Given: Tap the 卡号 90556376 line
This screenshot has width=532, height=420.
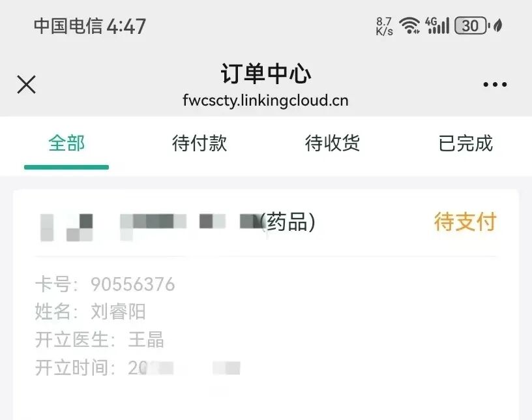Looking at the screenshot, I should pos(105,284).
